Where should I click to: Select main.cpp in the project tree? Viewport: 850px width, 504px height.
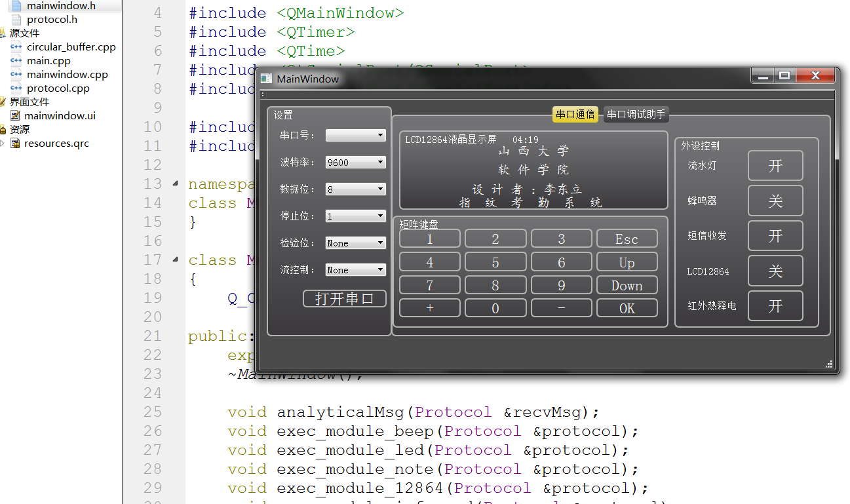point(48,61)
